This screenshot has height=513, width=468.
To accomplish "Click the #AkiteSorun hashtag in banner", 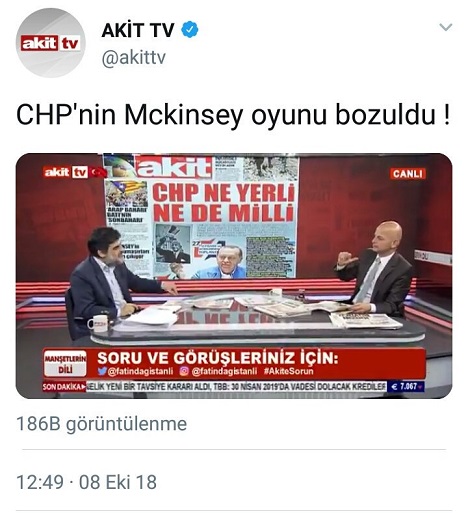I will click(288, 371).
